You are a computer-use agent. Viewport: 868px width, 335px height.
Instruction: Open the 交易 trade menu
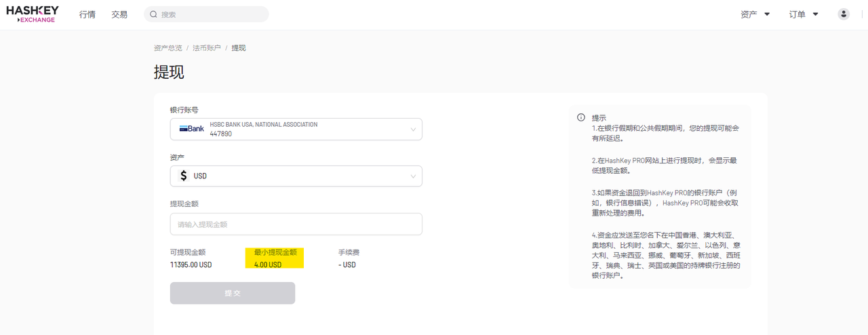[119, 14]
